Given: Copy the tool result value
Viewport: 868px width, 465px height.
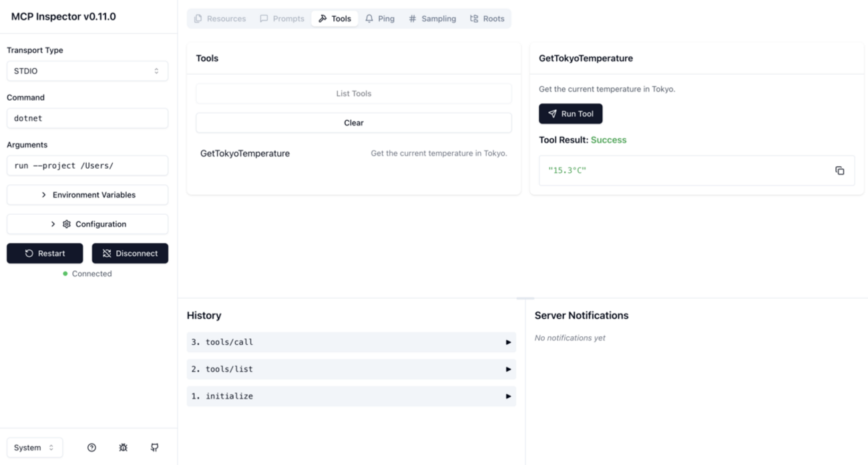Looking at the screenshot, I should (839, 171).
